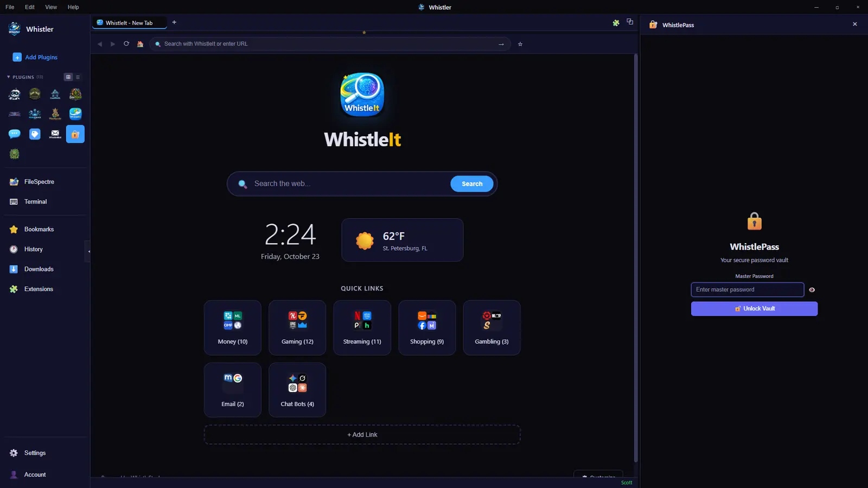Focus the Search the web box
The height and width of the screenshot is (488, 868).
click(x=350, y=184)
